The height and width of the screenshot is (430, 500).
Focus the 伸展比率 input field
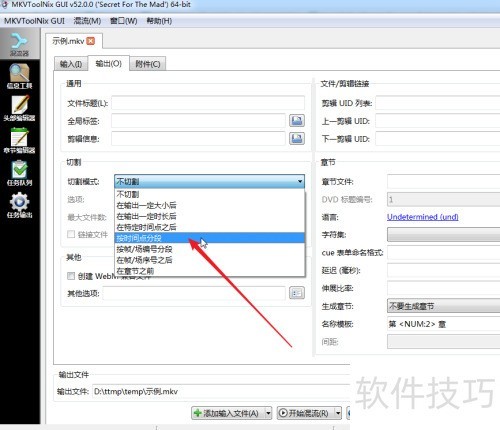(x=443, y=288)
